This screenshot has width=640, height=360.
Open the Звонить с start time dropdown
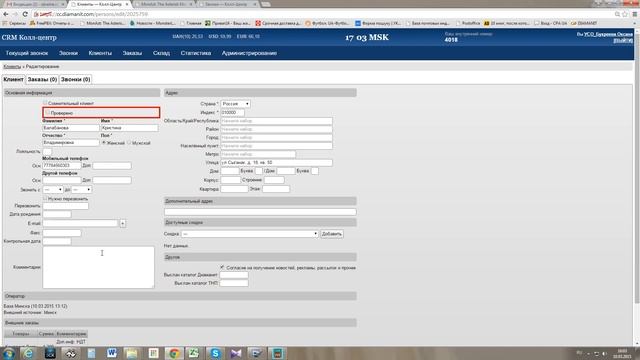pos(53,190)
